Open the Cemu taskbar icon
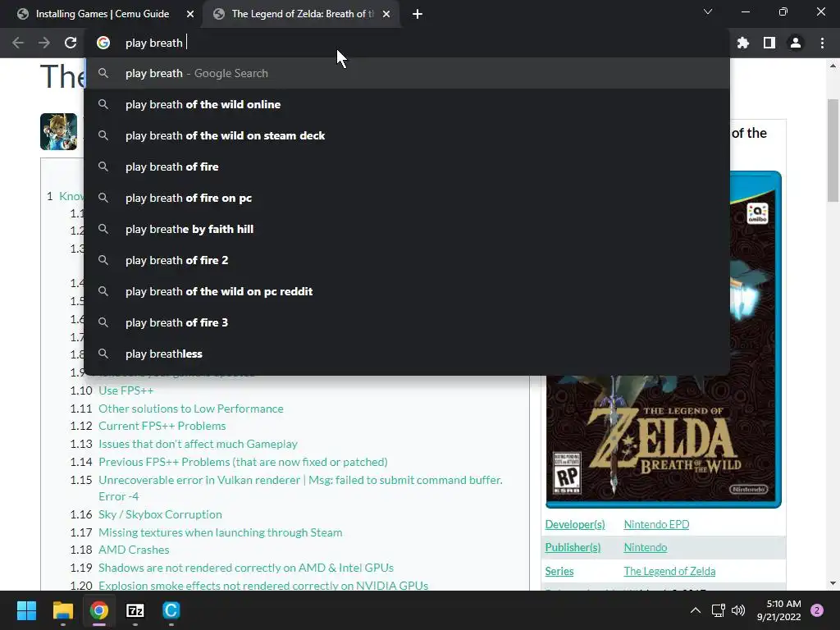The height and width of the screenshot is (630, 840). (171, 610)
